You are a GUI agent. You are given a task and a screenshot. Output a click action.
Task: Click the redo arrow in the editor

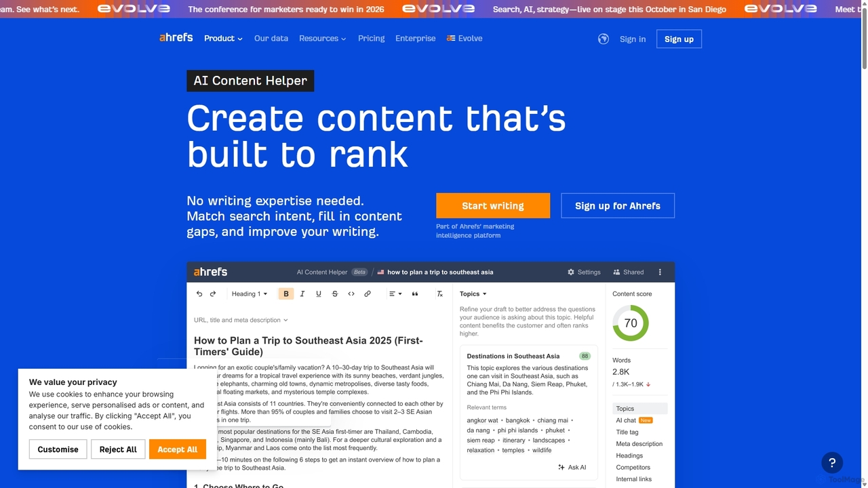pos(213,293)
